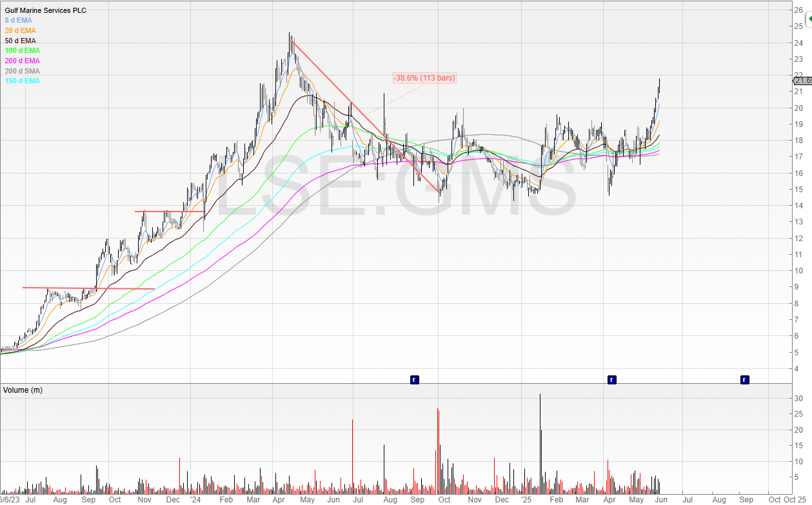Click the 200 d EMA legend label
Image resolution: width=812 pixels, height=505 pixels.
click(x=23, y=61)
